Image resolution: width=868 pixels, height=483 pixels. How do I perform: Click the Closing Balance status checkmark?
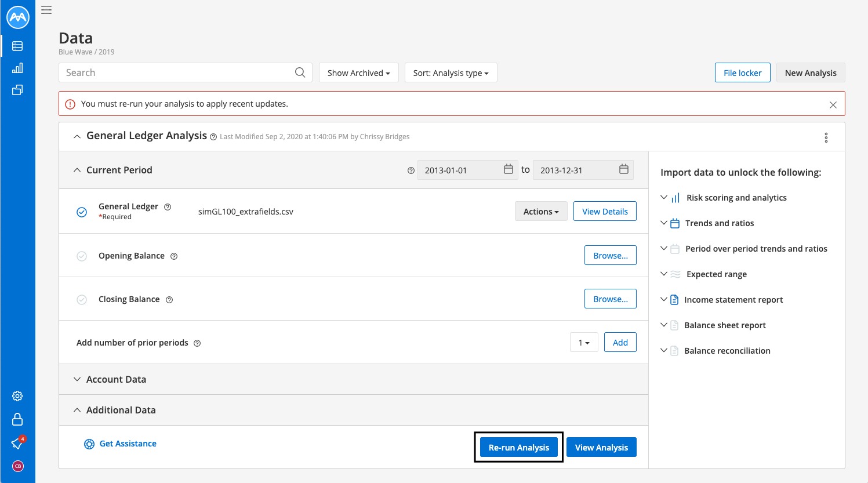click(x=82, y=300)
